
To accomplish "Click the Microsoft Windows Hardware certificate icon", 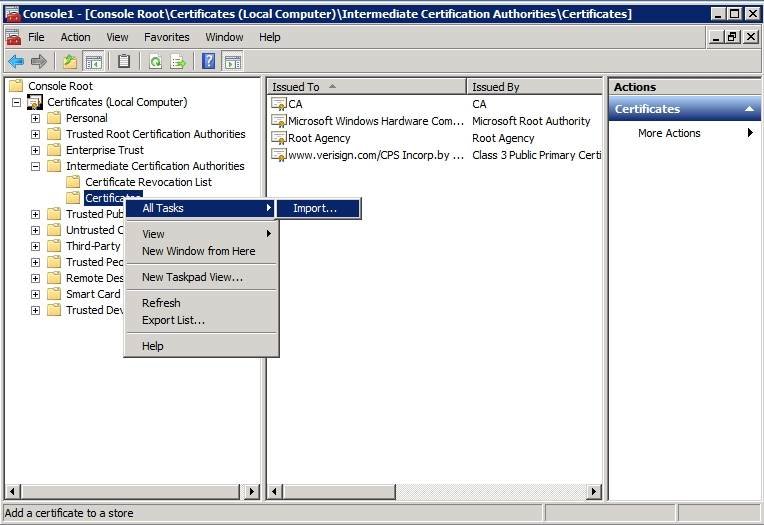I will coord(279,121).
